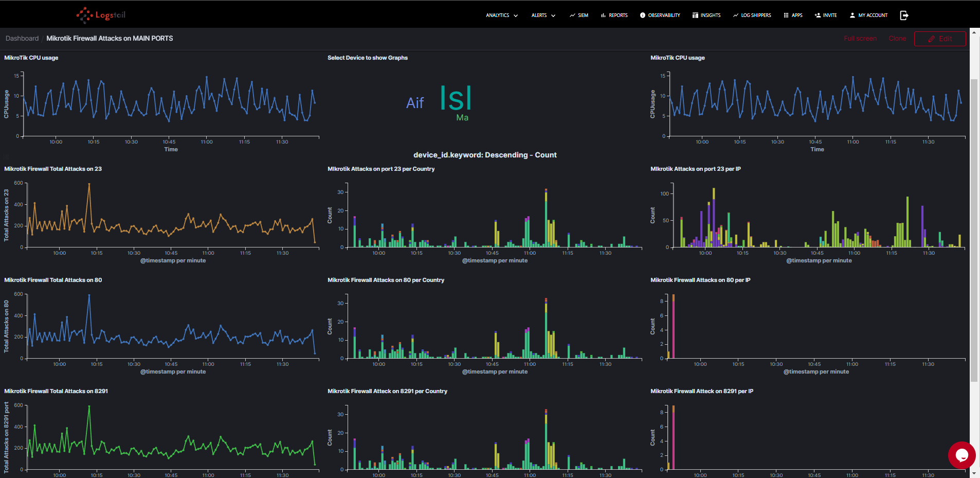Navigate to Log Shippers
This screenshot has width=980, height=478.
click(x=752, y=15)
